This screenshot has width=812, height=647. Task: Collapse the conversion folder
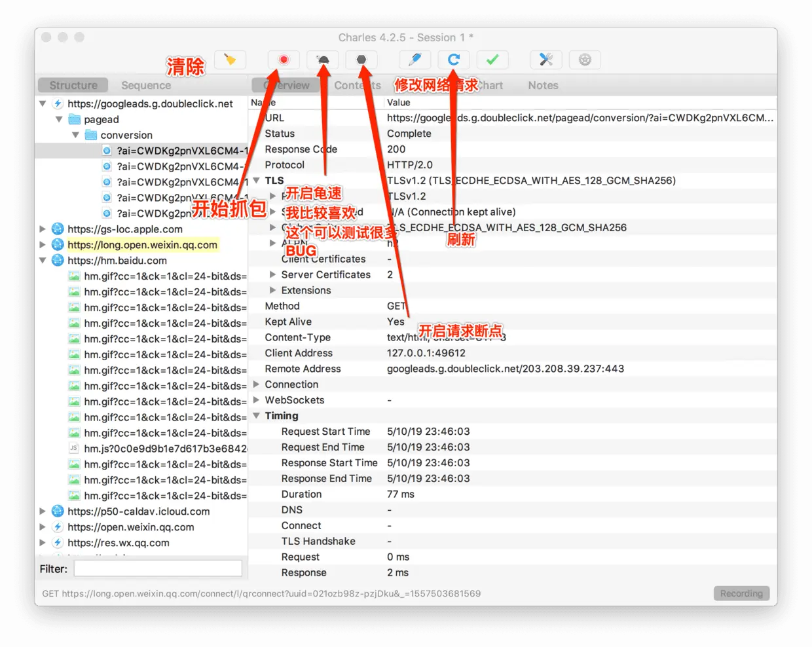click(75, 135)
